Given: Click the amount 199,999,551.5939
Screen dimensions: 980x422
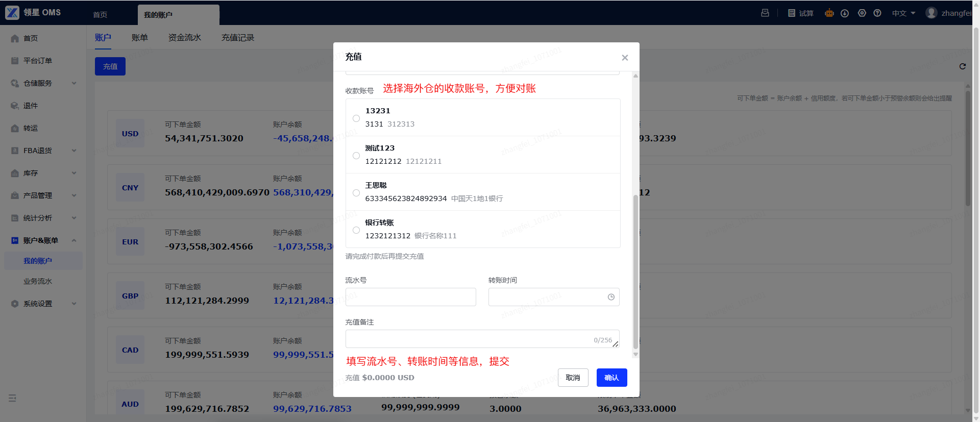Looking at the screenshot, I should tap(207, 355).
